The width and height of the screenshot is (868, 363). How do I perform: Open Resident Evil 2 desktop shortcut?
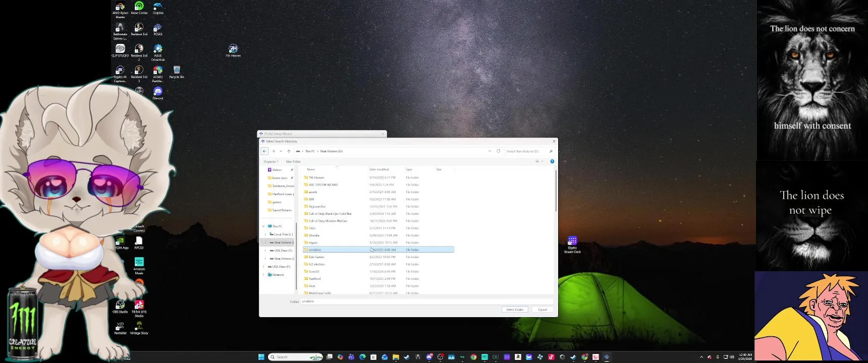click(139, 52)
